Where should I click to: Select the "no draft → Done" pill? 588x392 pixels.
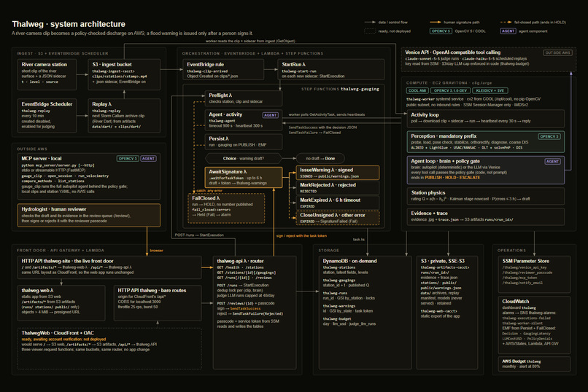click(x=320, y=158)
